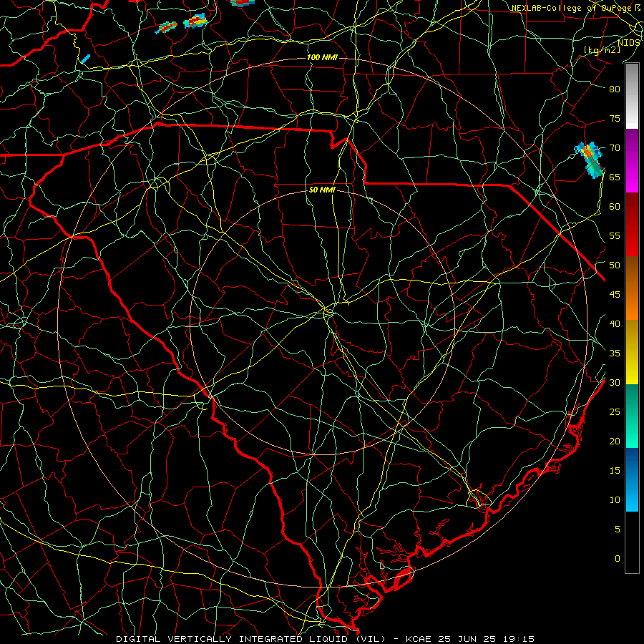Click the 55 value on the color scale
Image resolution: width=644 pixels, height=644 pixels.
tap(615, 235)
